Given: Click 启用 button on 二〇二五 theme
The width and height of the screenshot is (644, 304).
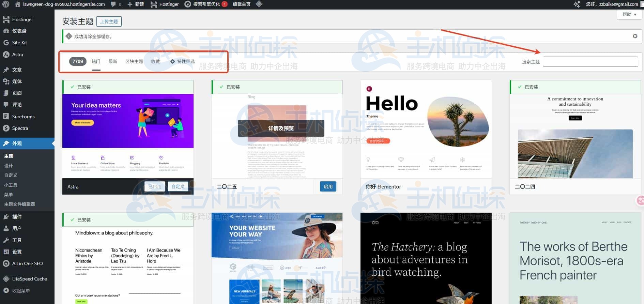Looking at the screenshot, I should pyautogui.click(x=328, y=186).
